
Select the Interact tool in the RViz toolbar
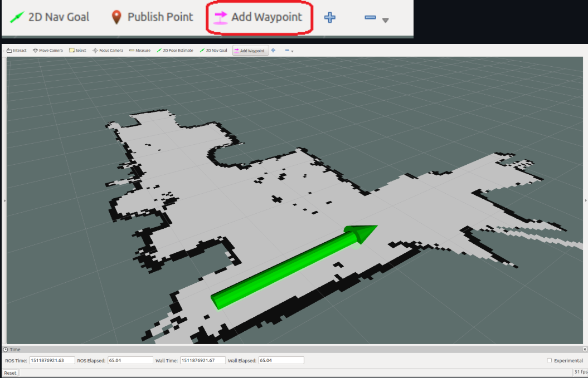[x=17, y=50]
